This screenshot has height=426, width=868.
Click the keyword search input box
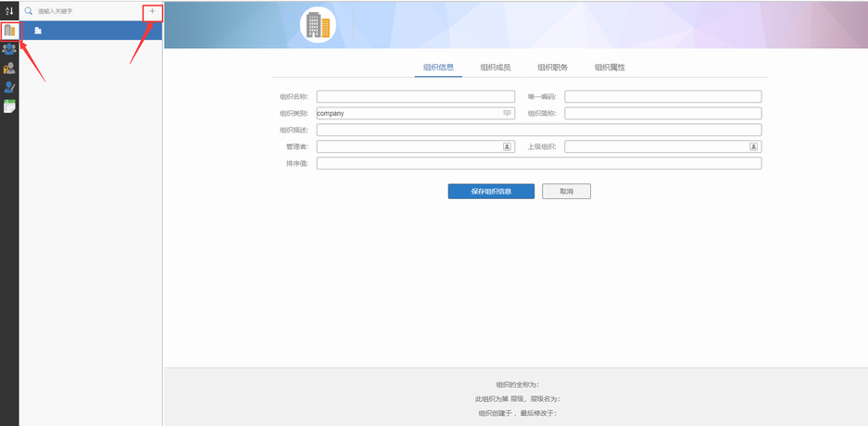pyautogui.click(x=88, y=11)
